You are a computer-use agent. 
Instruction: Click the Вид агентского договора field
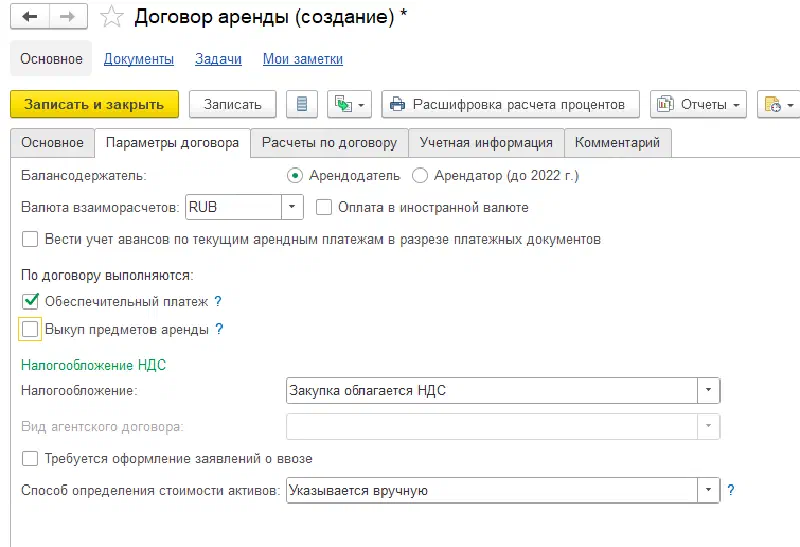pos(492,426)
